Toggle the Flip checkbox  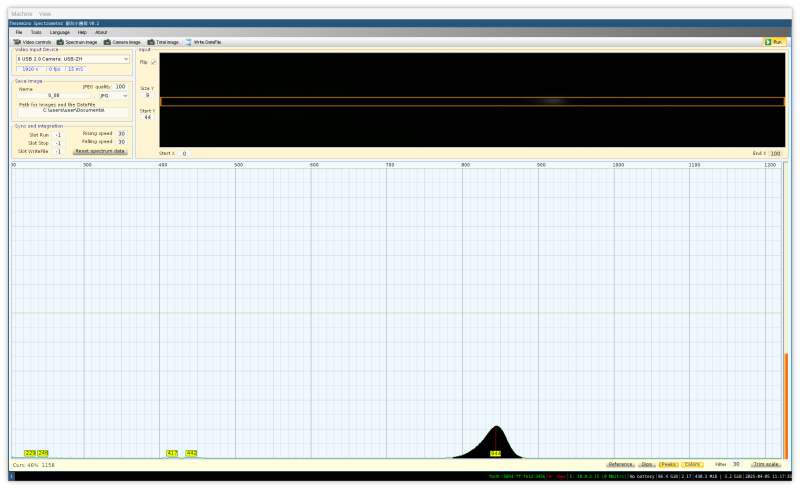[x=153, y=62]
